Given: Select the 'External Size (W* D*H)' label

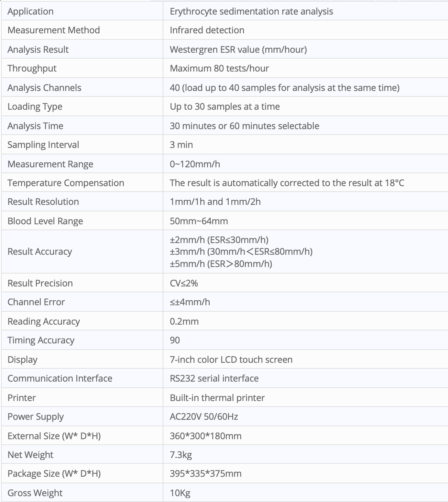Looking at the screenshot, I should 54,436.
